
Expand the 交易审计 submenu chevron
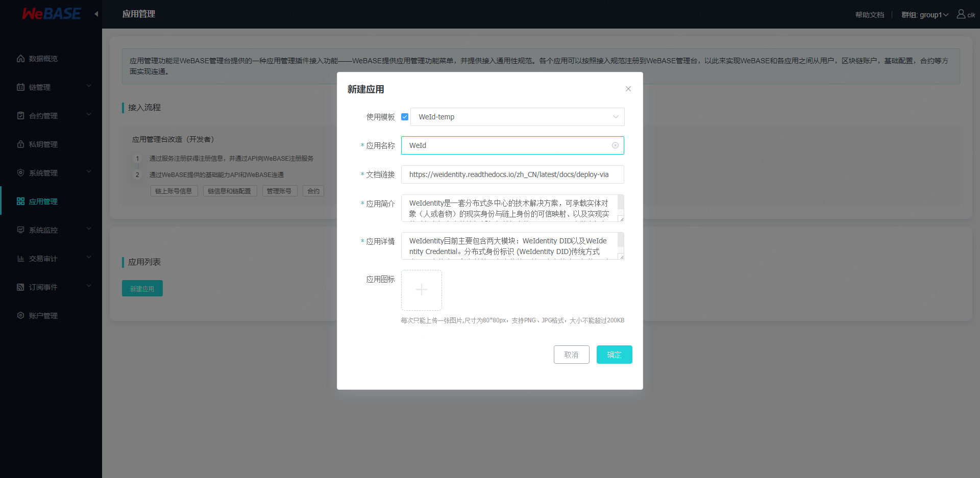(89, 257)
